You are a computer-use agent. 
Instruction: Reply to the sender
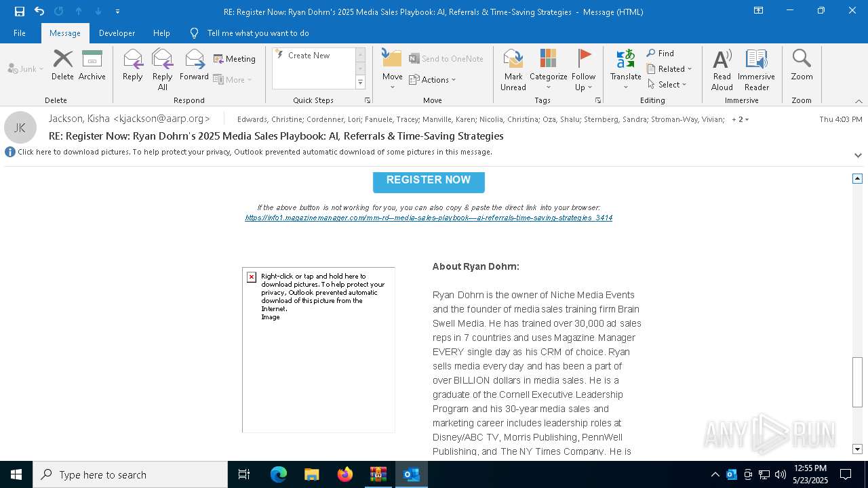click(133, 65)
